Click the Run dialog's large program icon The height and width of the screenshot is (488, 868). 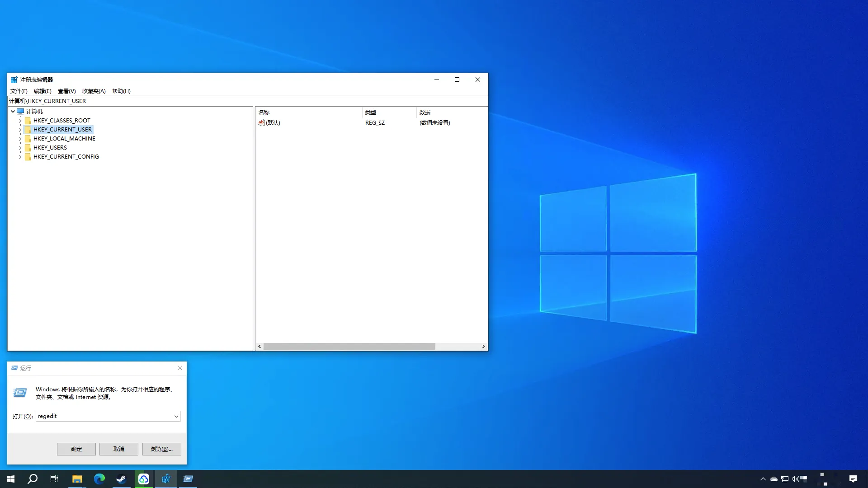tap(20, 393)
